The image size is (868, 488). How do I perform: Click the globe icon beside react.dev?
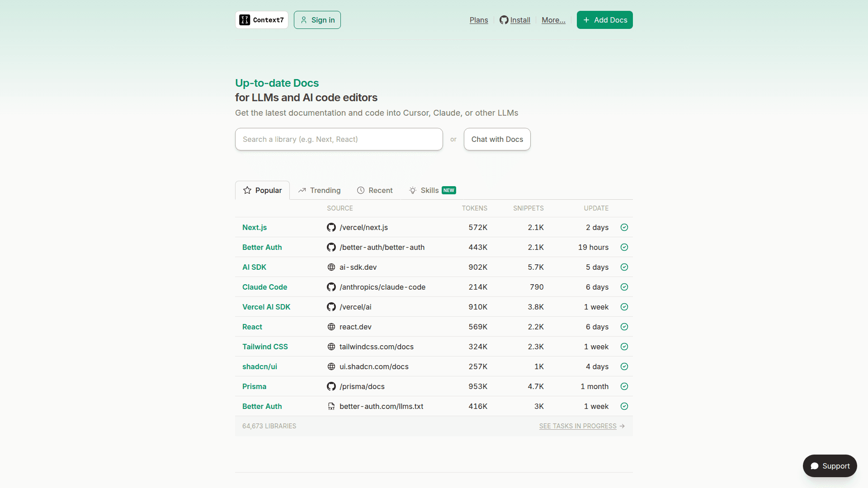pyautogui.click(x=331, y=327)
